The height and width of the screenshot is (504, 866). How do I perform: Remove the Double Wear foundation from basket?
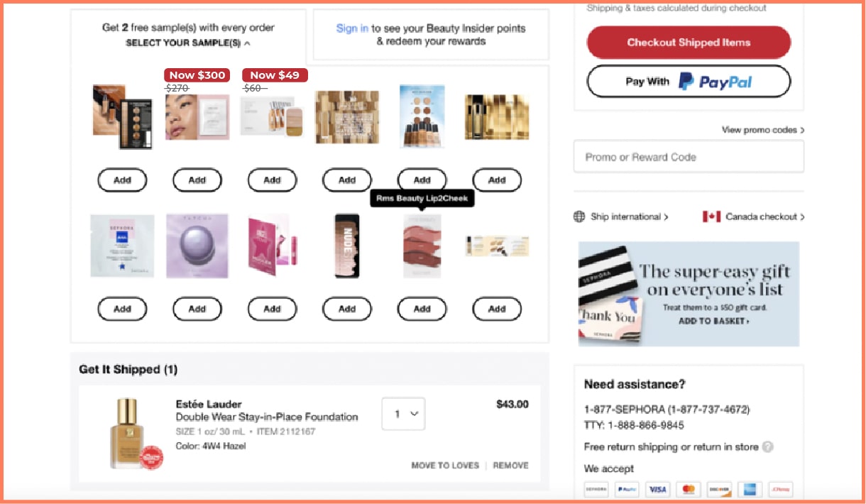511,466
